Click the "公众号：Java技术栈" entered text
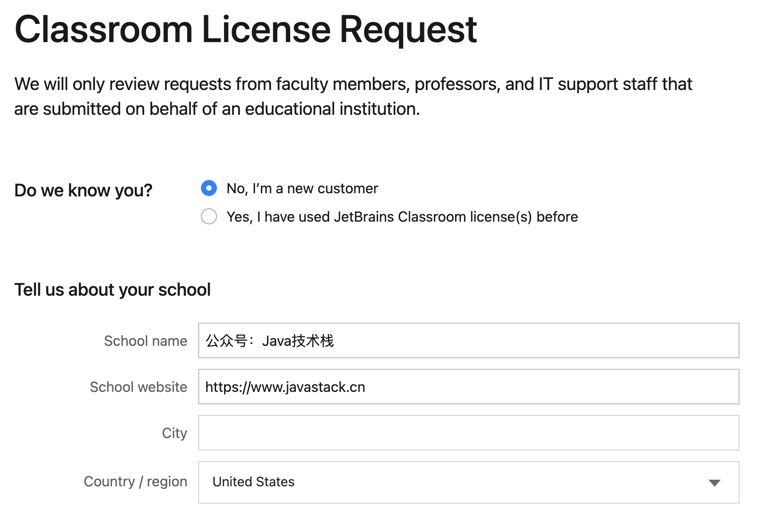The width and height of the screenshot is (771, 532). (269, 341)
